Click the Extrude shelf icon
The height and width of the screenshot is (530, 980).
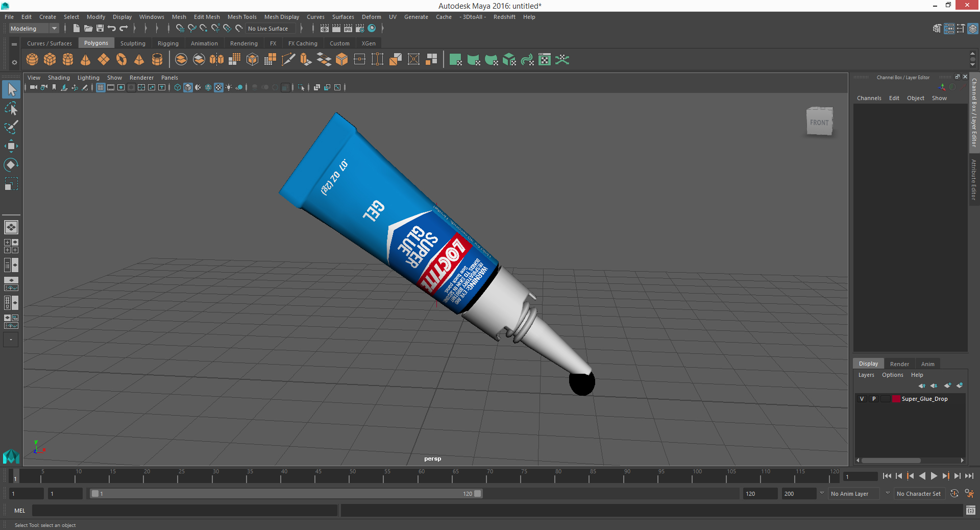click(306, 60)
